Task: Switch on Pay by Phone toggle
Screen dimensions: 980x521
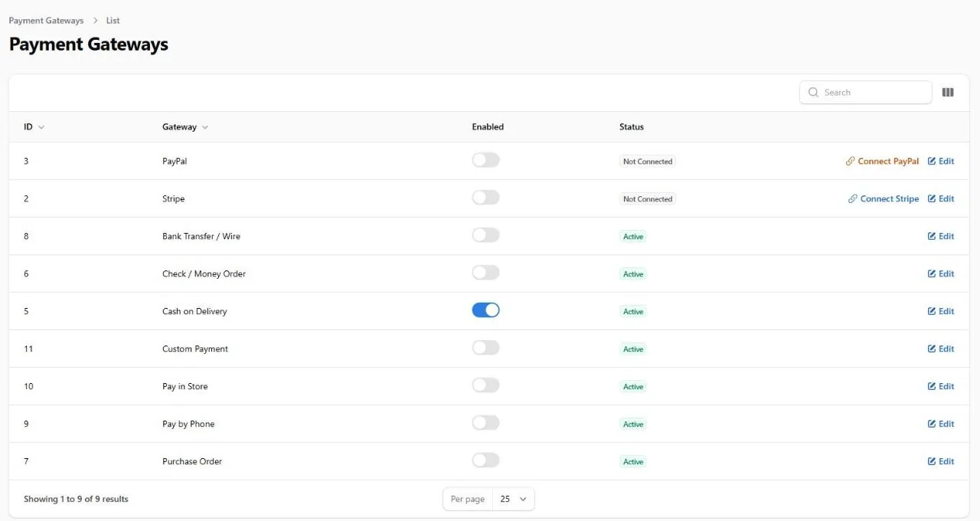Action: (x=485, y=423)
